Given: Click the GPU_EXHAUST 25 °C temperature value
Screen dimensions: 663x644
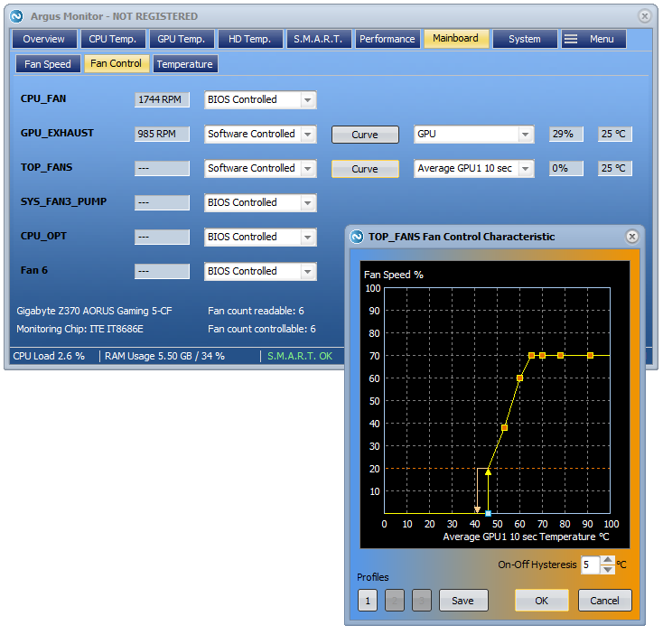Looking at the screenshot, I should coord(615,134).
